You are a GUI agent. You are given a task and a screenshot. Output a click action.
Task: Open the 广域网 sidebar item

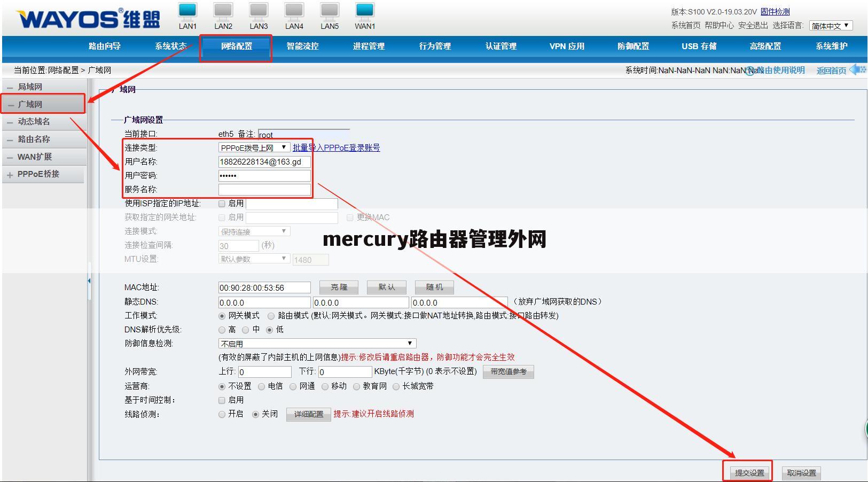43,104
